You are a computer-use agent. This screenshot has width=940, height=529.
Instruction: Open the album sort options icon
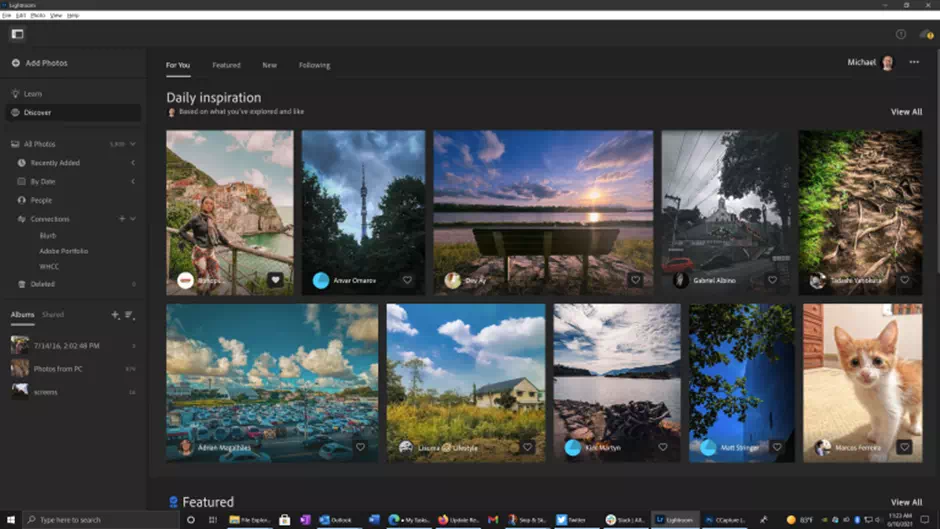pos(129,314)
